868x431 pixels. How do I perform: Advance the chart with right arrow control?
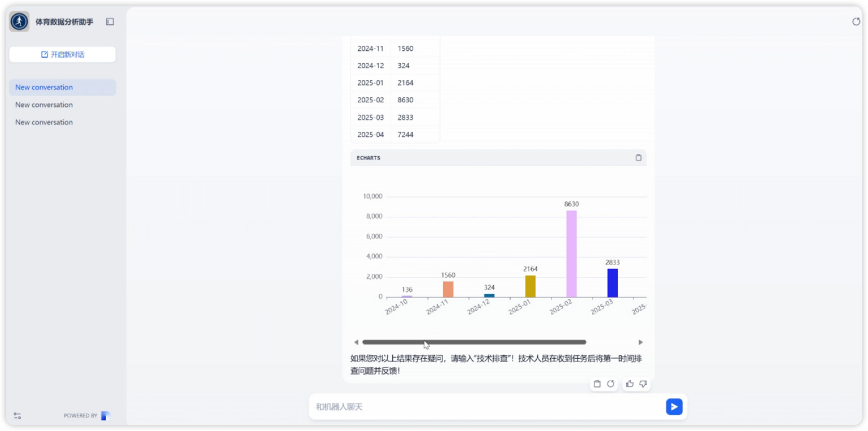click(x=641, y=342)
